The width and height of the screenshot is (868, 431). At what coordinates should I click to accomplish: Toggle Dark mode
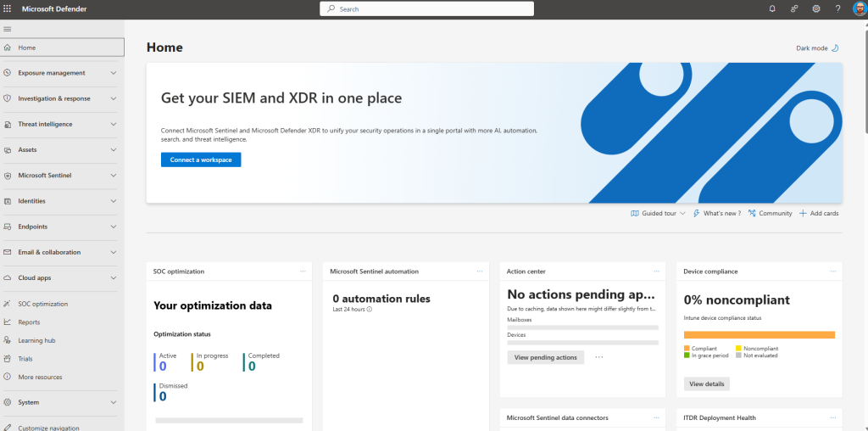point(818,48)
